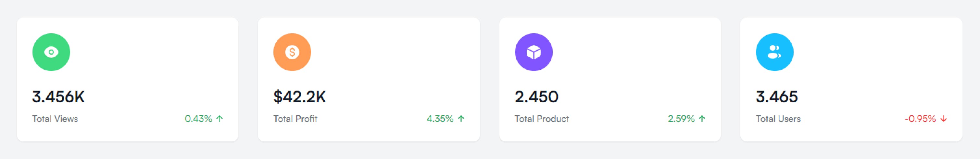Click the Total Views label
This screenshot has width=980, height=159.
[55, 119]
